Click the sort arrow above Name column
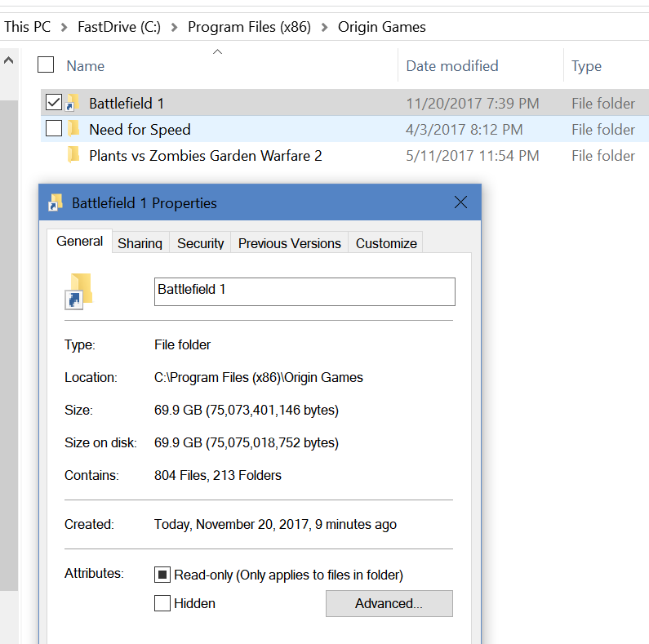This screenshot has width=649, height=644. pyautogui.click(x=217, y=52)
